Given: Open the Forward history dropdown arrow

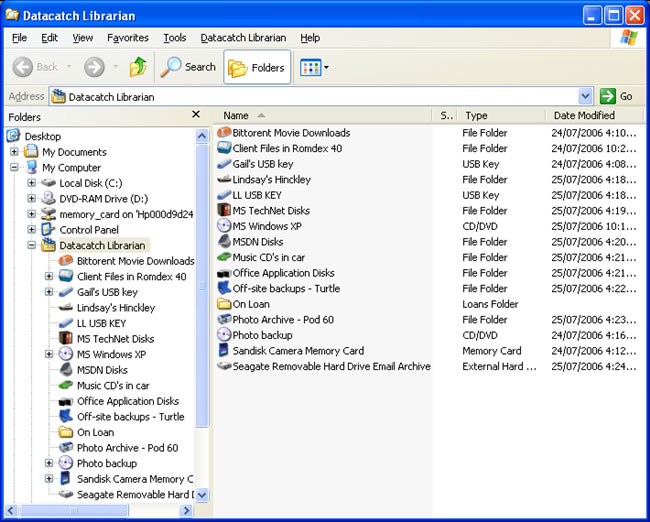Looking at the screenshot, I should click(116, 67).
